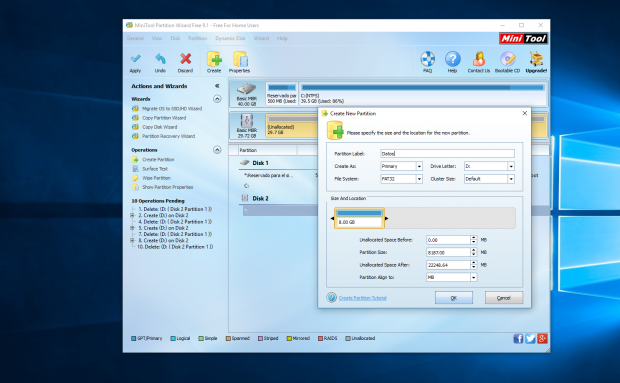
Task: Click the Create Partition Tutorial help icon
Action: (x=331, y=297)
